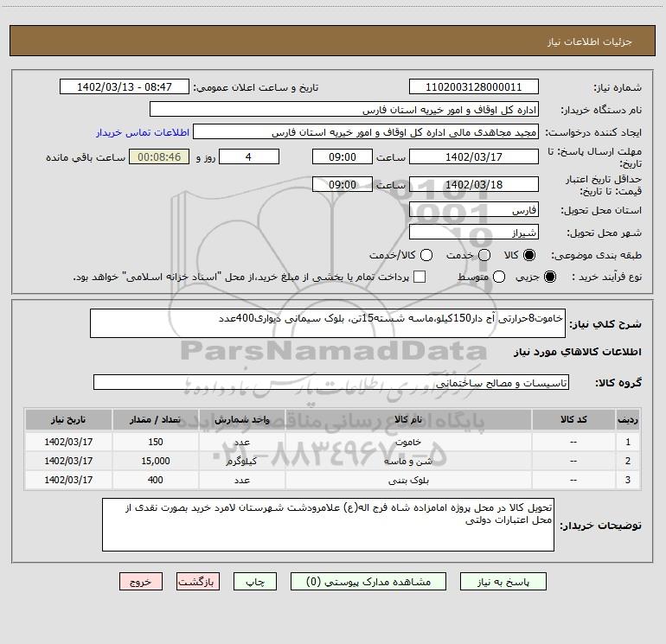This screenshot has width=666, height=644.
Task: Click the مشاهده مدارک پیوستی (0) button
Action: (368, 582)
